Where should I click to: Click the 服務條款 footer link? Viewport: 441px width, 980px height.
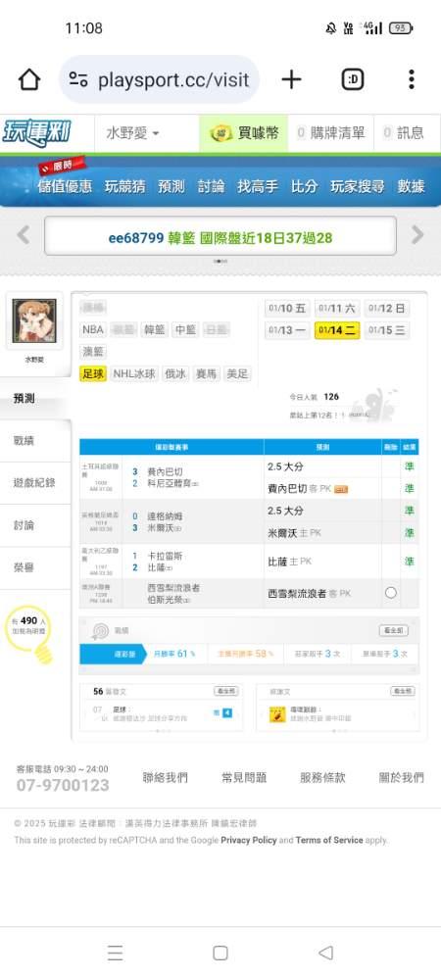click(x=323, y=778)
